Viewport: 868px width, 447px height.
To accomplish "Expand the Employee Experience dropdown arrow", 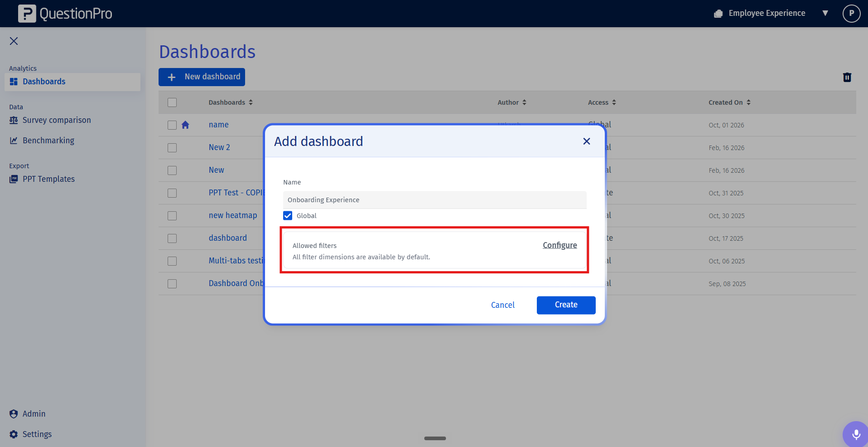I will (x=825, y=13).
